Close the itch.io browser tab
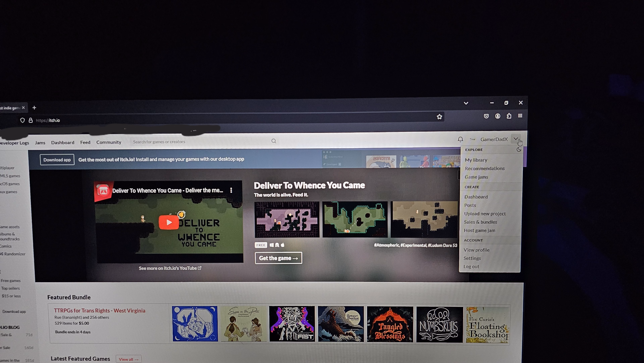 click(x=23, y=108)
